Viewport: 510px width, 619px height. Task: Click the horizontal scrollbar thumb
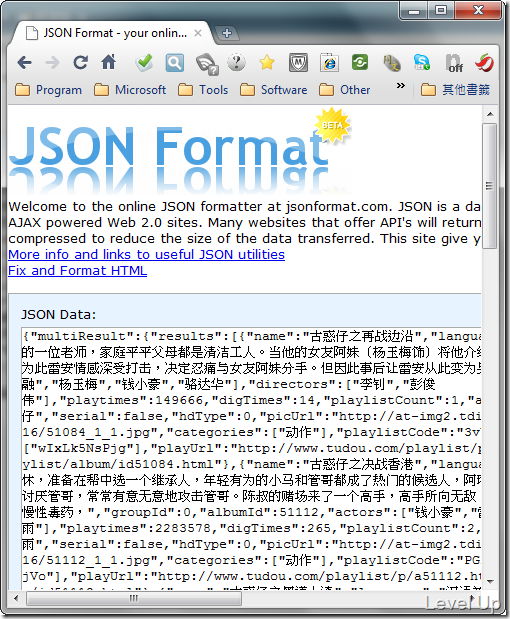point(134,598)
